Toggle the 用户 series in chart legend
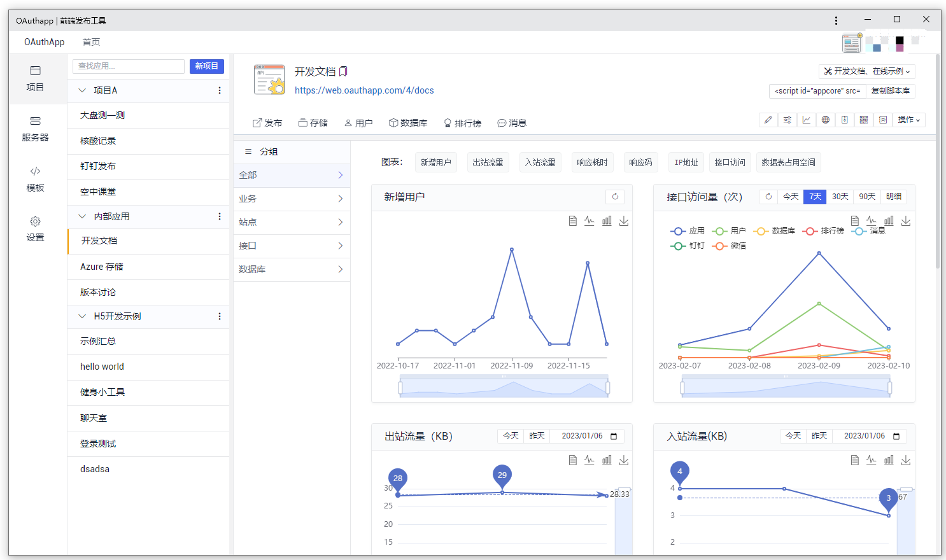This screenshot has height=560, width=946. click(x=729, y=231)
